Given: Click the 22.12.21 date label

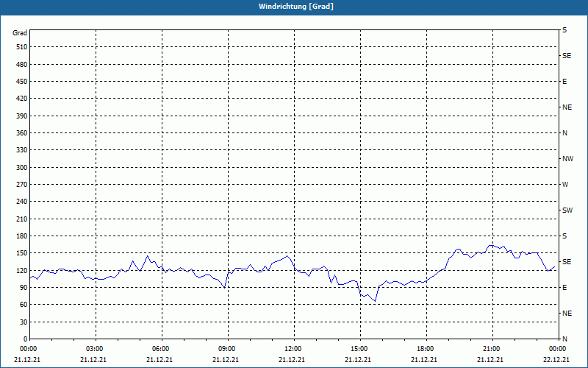Looking at the screenshot, I should [x=556, y=360].
